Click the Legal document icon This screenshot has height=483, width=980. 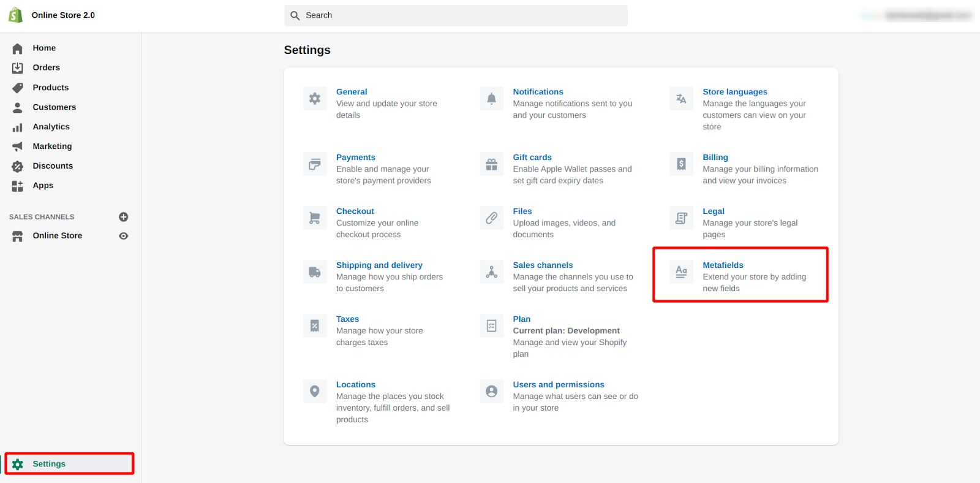[681, 218]
